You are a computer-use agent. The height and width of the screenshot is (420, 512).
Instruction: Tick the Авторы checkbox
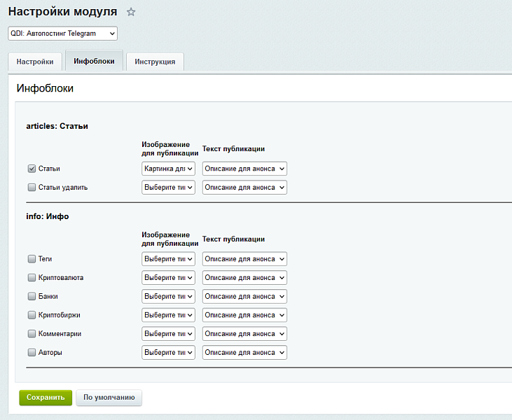[x=32, y=353]
